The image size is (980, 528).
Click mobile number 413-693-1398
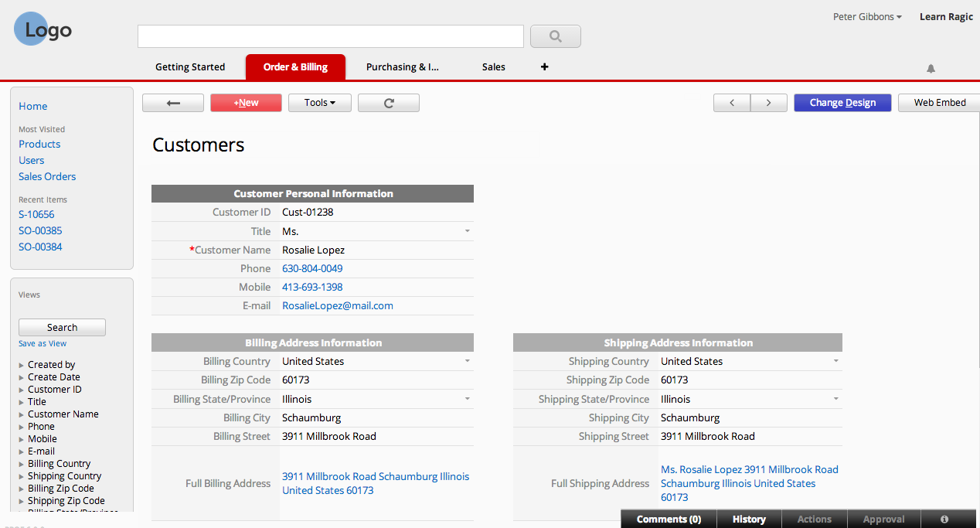point(312,288)
